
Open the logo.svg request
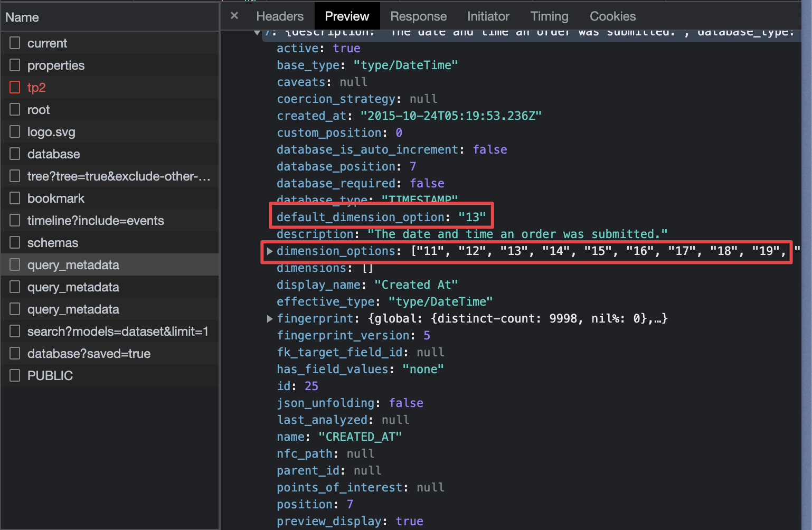(x=51, y=131)
